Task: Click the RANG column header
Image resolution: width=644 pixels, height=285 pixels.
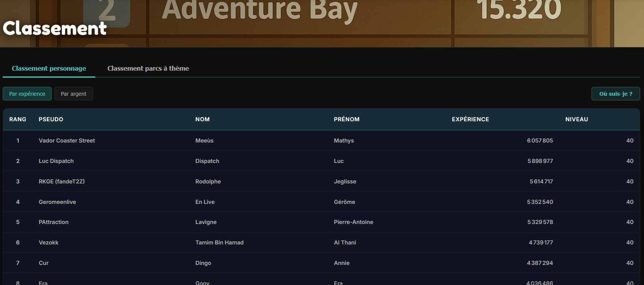Action: click(x=18, y=119)
